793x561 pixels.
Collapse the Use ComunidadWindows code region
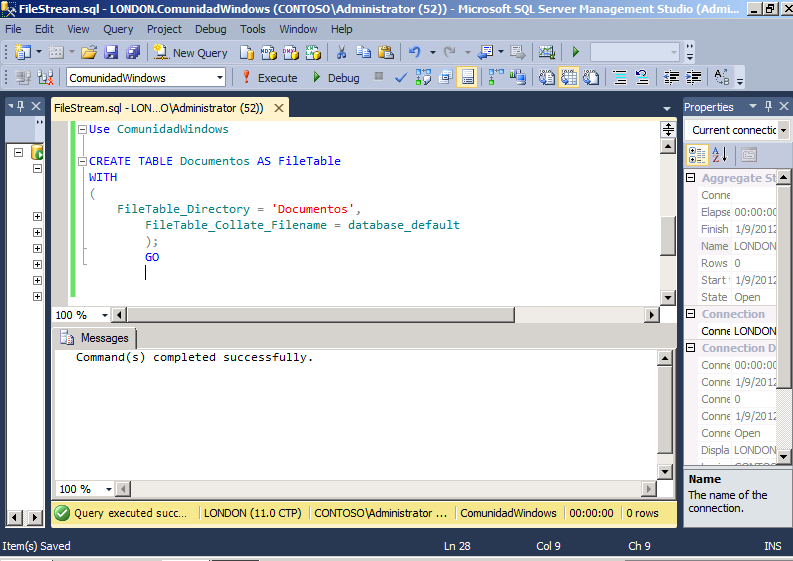tap(82, 129)
